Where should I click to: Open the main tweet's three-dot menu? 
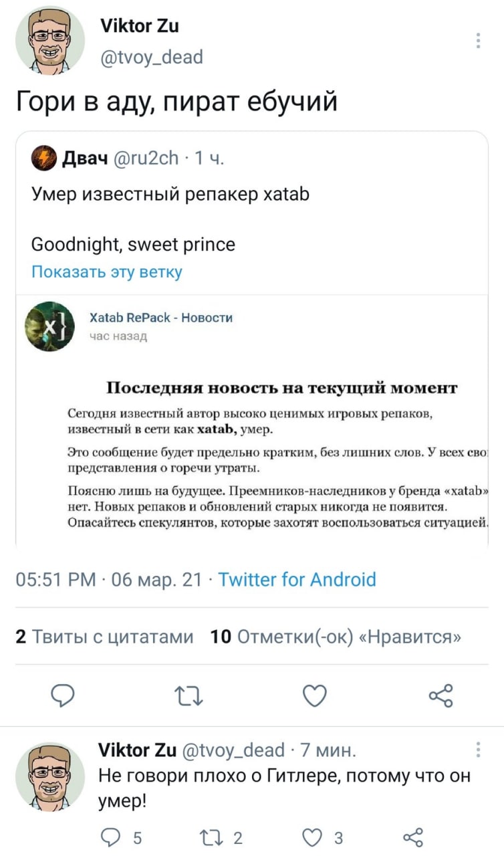[479, 41]
